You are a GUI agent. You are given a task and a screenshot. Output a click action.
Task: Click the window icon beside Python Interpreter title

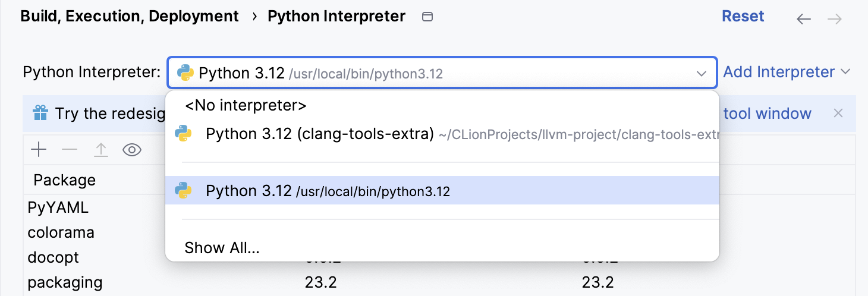[x=427, y=17]
